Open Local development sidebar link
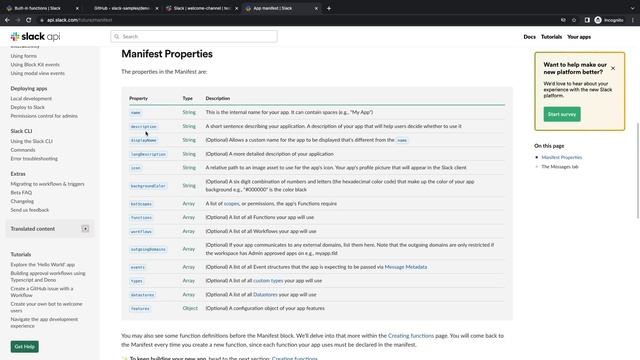 pos(31,98)
